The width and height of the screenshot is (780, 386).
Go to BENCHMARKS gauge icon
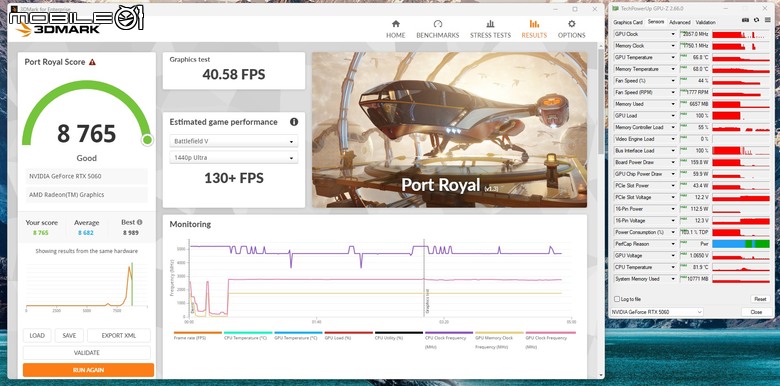[x=438, y=24]
